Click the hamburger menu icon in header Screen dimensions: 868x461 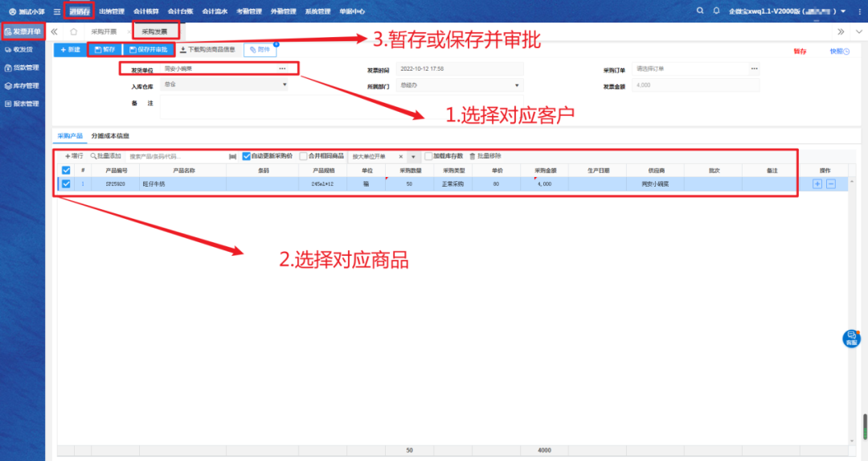[56, 11]
